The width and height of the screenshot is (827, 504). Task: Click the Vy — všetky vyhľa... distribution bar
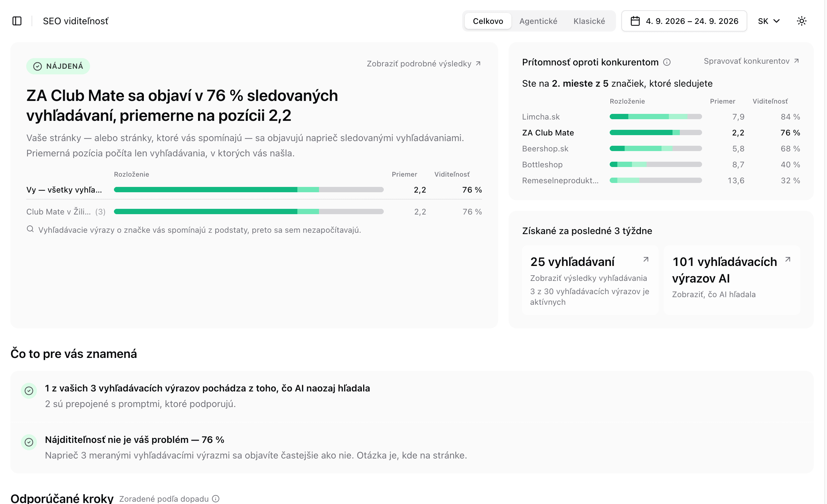(x=249, y=190)
